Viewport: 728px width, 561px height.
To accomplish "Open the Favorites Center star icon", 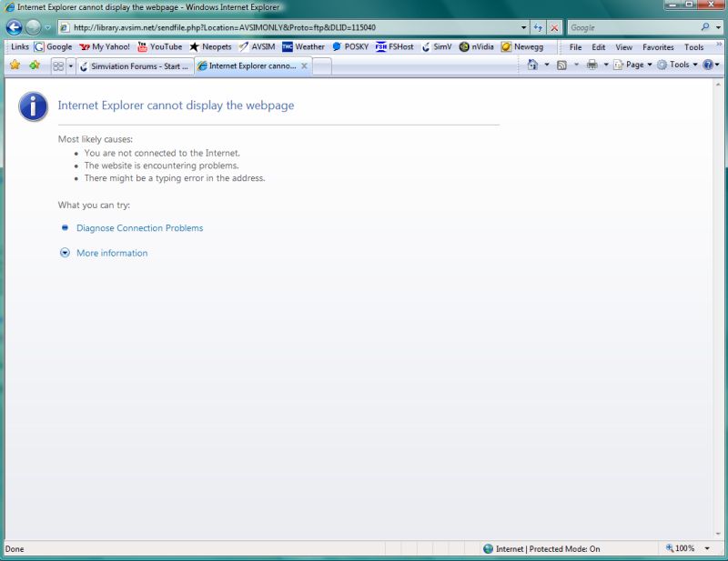I will (x=15, y=65).
